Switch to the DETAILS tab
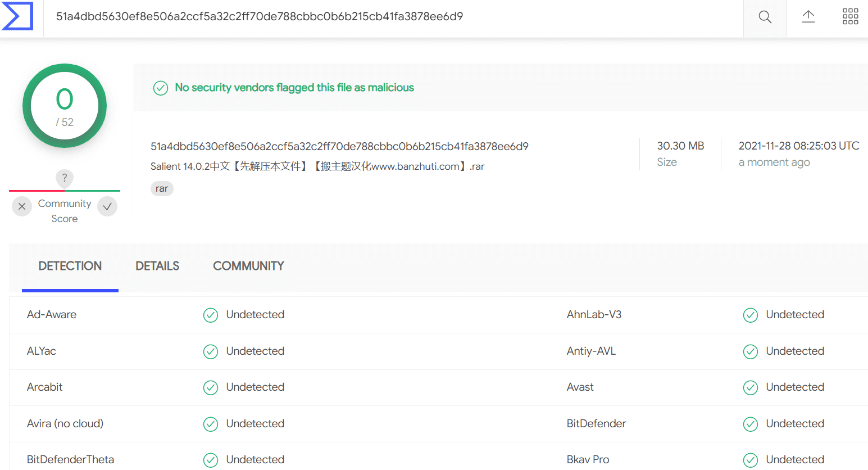Viewport: 868px width, 470px height. (x=157, y=266)
